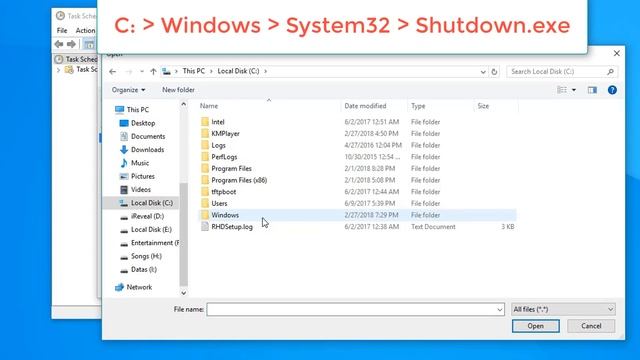
Task: Open the All files type dropdown
Action: coord(563,309)
